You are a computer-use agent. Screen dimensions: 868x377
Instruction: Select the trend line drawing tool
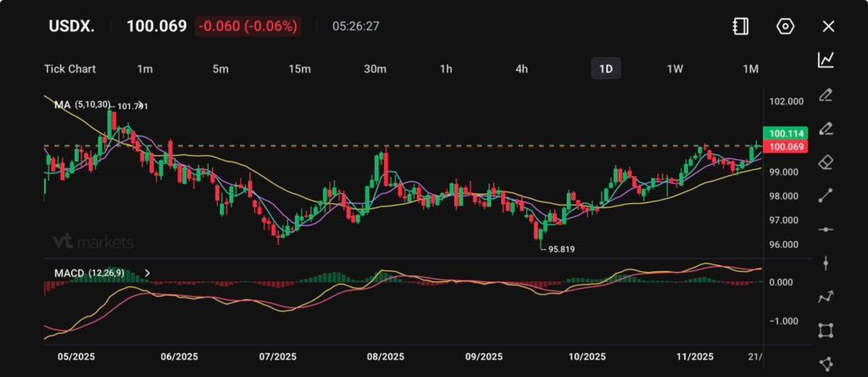pyautogui.click(x=826, y=196)
